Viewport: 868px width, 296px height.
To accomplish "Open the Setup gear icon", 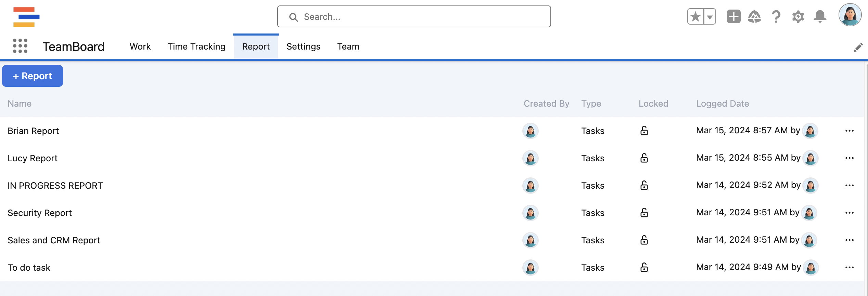I will click(x=798, y=17).
